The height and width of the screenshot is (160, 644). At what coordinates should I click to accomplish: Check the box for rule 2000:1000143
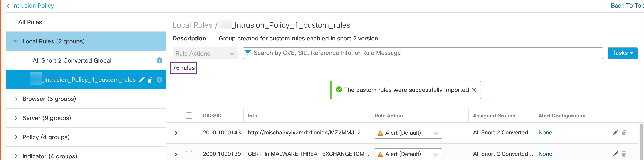189,133
